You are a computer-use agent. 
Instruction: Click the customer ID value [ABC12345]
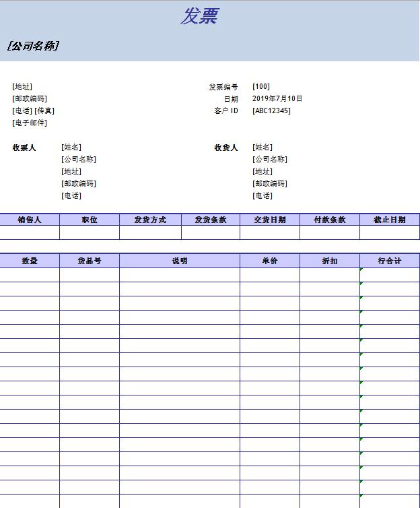coord(271,110)
